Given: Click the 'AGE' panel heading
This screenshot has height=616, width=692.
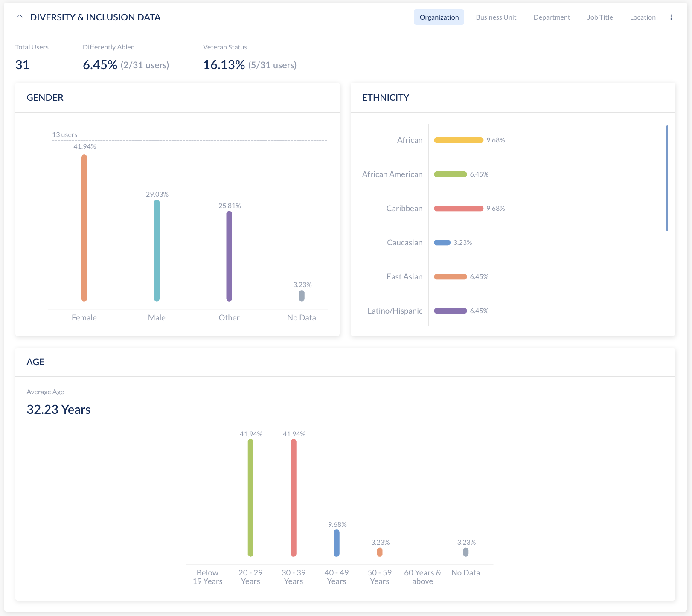Looking at the screenshot, I should point(35,362).
